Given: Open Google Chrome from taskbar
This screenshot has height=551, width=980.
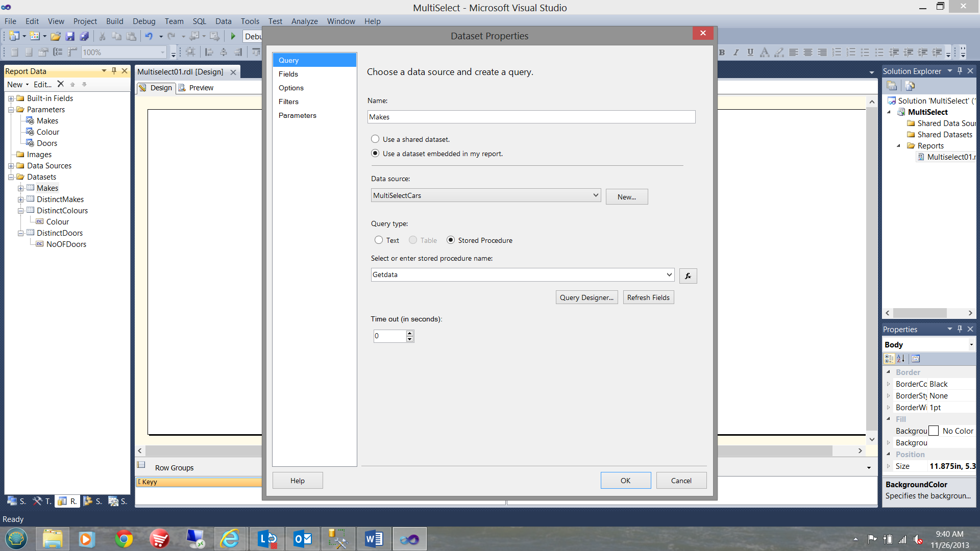Looking at the screenshot, I should pos(124,539).
